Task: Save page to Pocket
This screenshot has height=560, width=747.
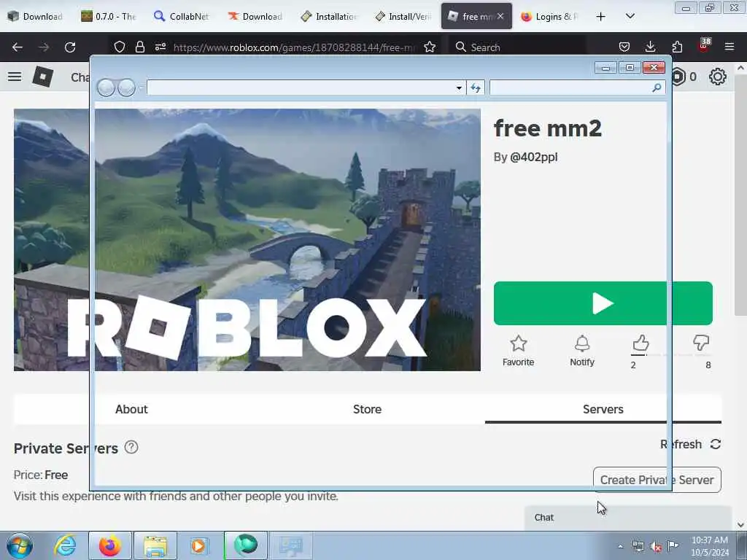Action: 624,47
